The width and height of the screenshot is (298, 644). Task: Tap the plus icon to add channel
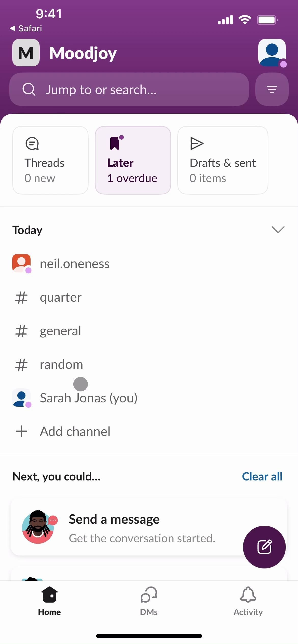pos(21,431)
